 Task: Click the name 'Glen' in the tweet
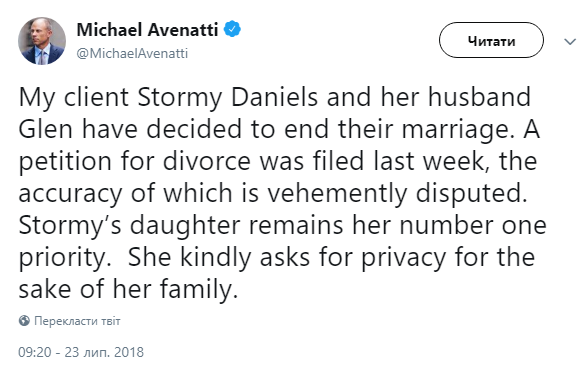45,129
